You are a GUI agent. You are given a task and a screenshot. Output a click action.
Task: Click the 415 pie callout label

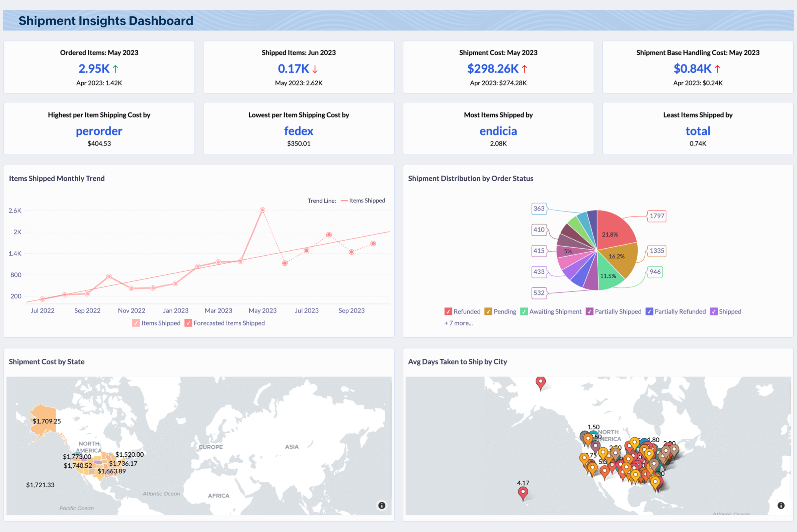click(x=539, y=251)
